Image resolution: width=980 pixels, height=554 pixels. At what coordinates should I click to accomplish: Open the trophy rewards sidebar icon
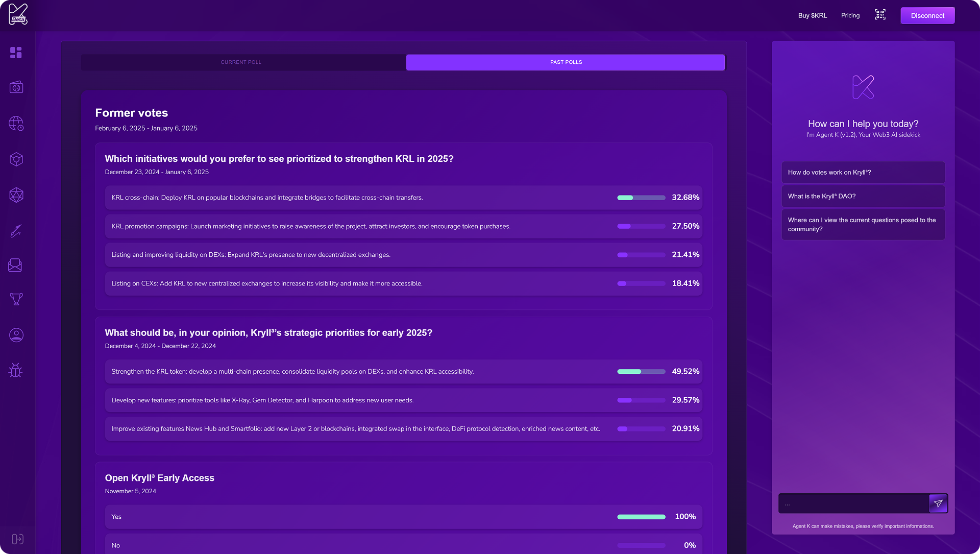(x=16, y=299)
